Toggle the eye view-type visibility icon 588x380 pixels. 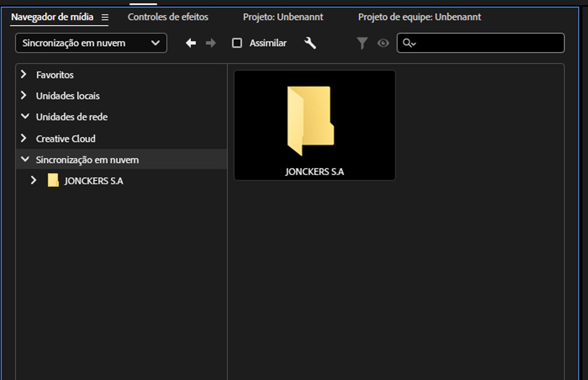click(383, 43)
